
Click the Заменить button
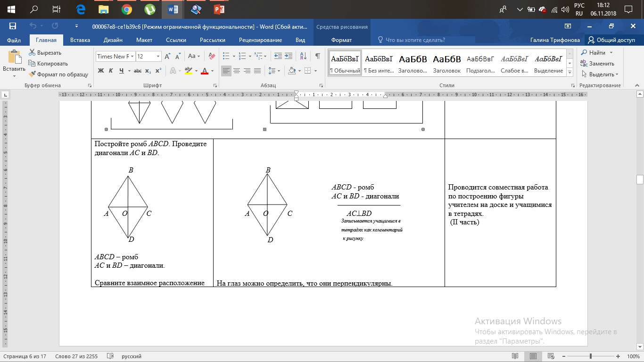[597, 63]
